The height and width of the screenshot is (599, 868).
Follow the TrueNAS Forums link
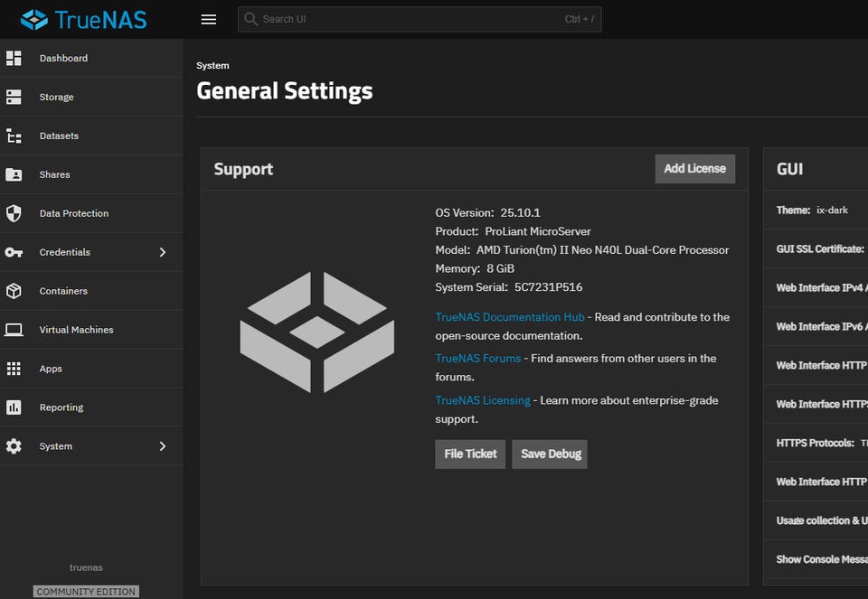(477, 359)
